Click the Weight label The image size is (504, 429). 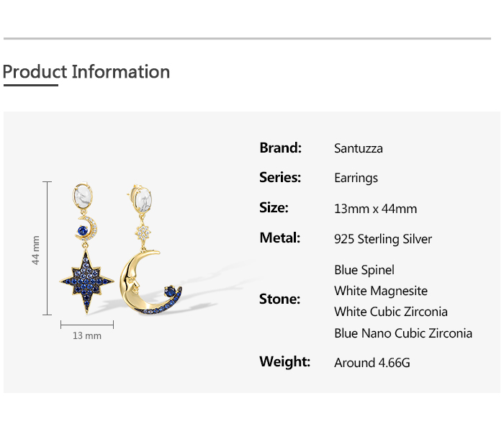[284, 361]
